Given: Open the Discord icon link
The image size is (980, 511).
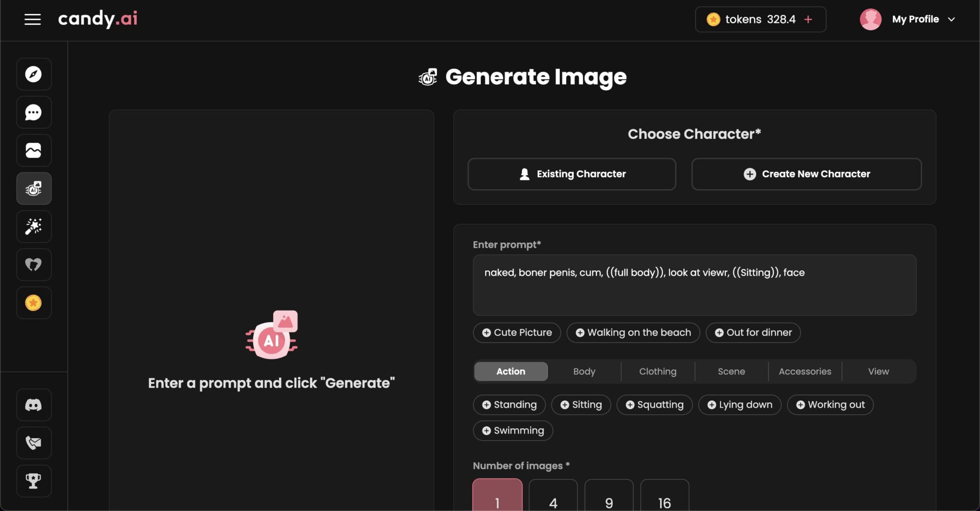Looking at the screenshot, I should coord(33,405).
